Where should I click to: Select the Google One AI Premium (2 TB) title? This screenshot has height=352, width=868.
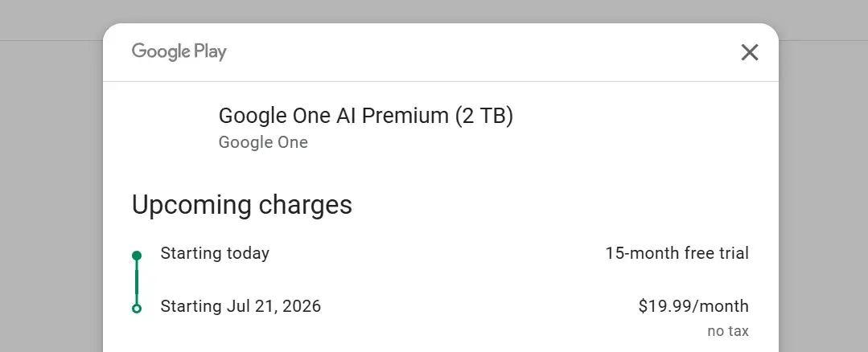(x=365, y=116)
